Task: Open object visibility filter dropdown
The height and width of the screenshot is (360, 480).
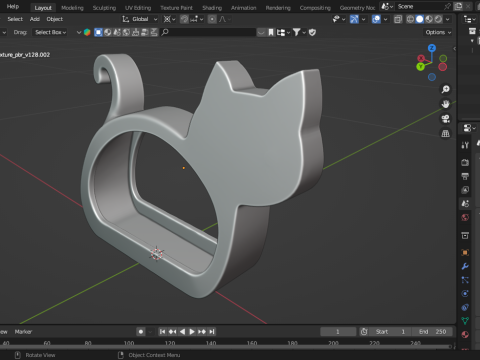Action: (339, 19)
